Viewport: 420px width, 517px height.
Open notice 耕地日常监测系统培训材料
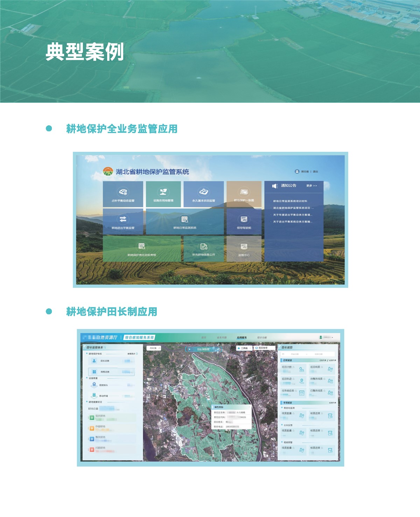(290, 201)
